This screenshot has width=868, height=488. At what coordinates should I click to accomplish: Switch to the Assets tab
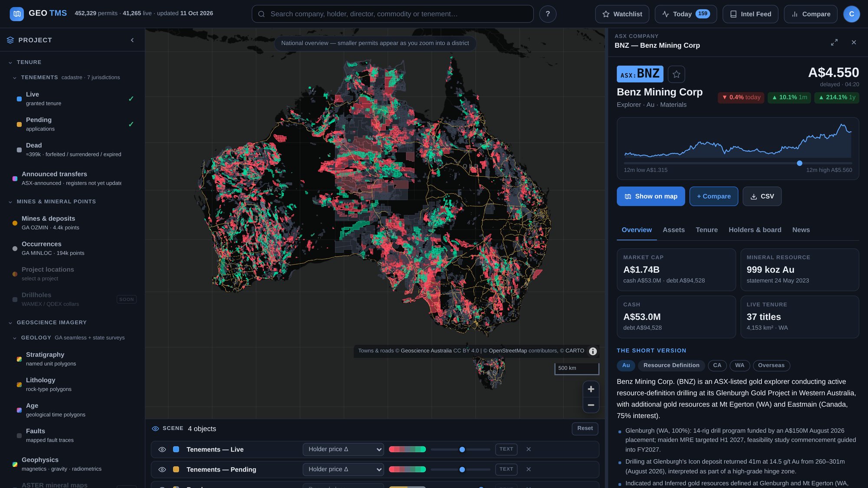point(674,230)
